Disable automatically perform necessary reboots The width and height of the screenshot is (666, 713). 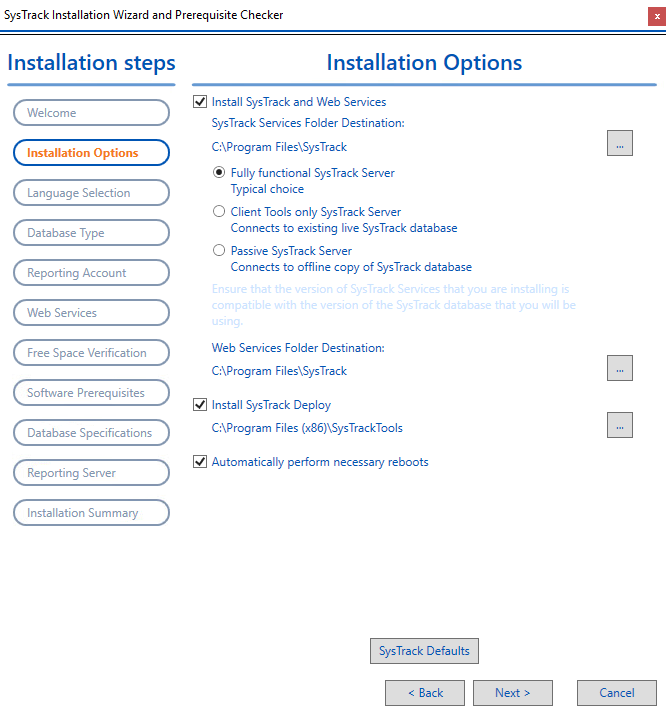tap(200, 462)
